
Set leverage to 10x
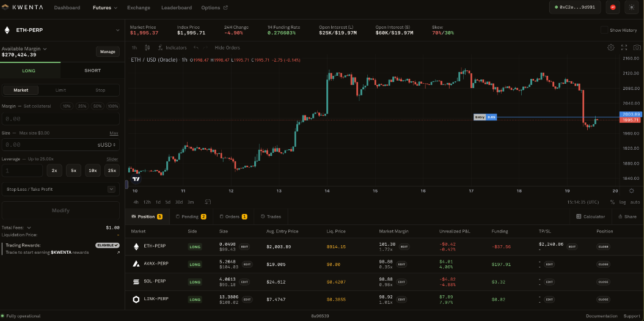pos(93,170)
